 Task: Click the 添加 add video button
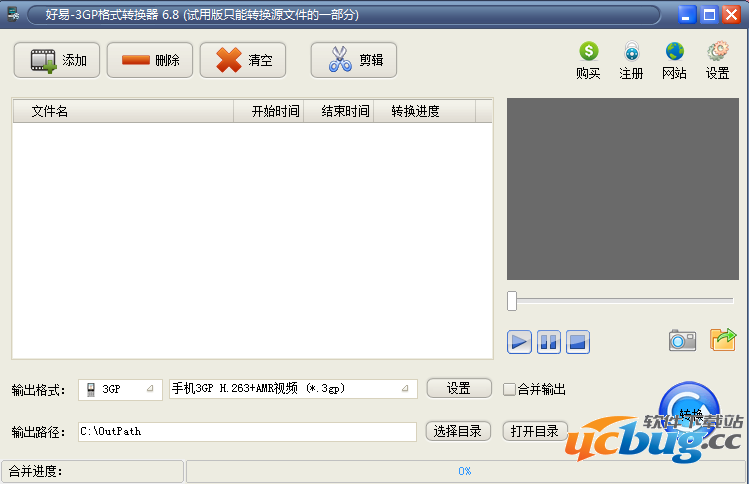click(x=57, y=60)
